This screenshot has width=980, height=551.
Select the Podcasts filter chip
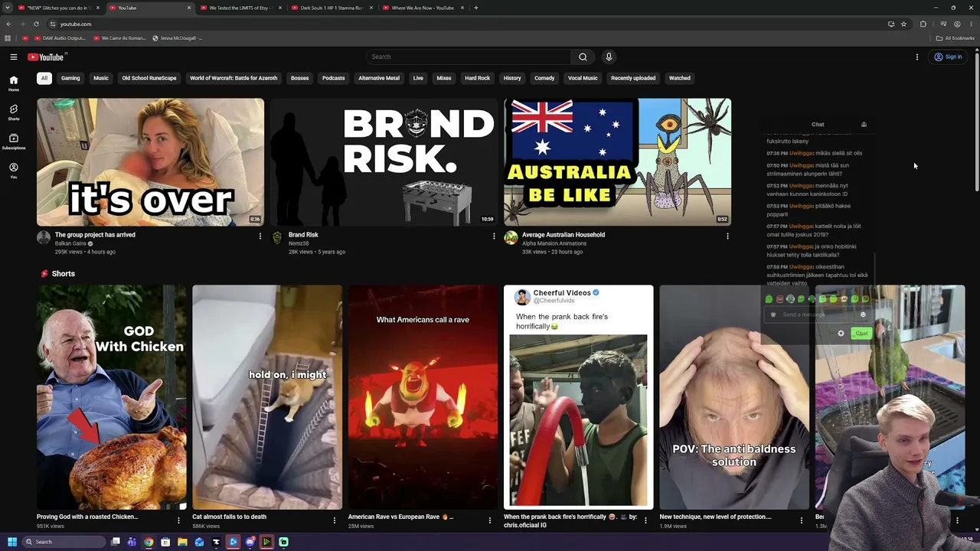[334, 78]
